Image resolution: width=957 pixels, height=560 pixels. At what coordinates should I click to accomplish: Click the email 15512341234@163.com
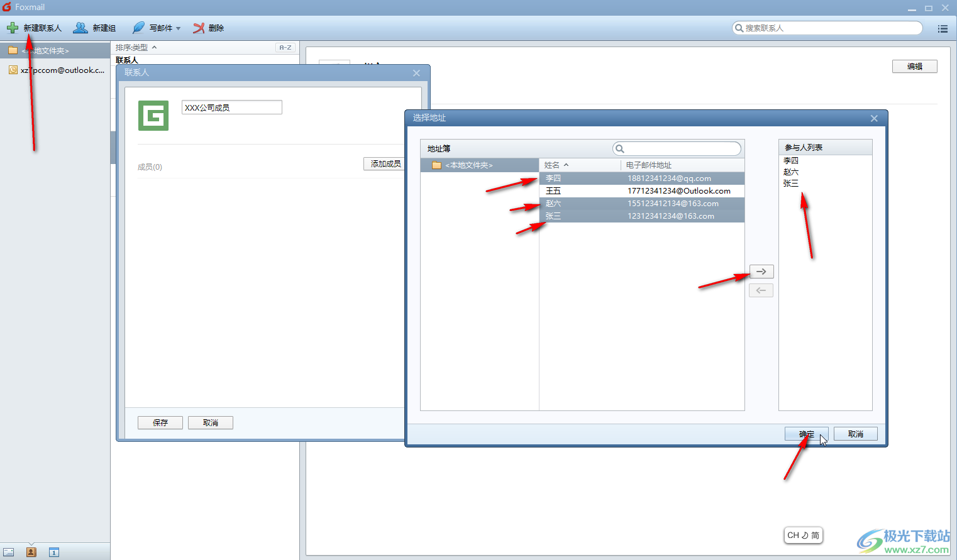point(673,204)
